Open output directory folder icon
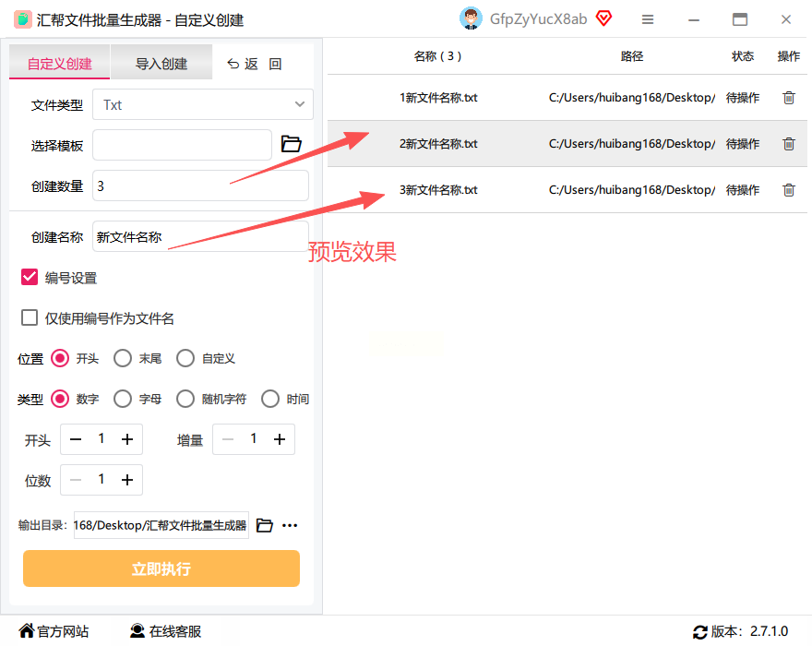 [x=265, y=525]
